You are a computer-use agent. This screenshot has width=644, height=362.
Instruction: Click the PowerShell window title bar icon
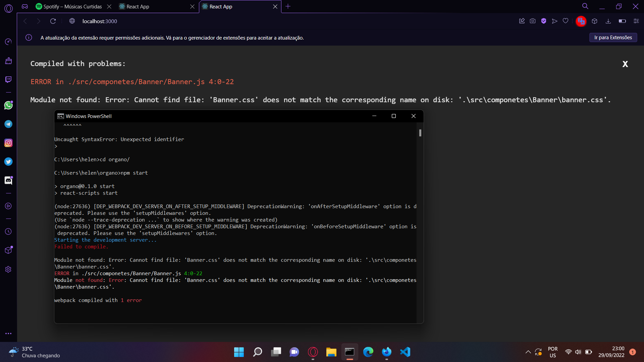(x=61, y=116)
